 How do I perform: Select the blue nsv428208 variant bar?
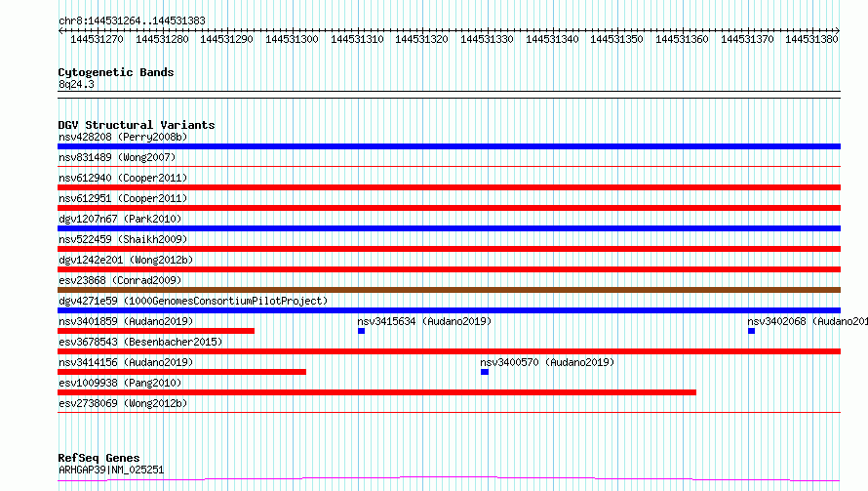tap(449, 146)
